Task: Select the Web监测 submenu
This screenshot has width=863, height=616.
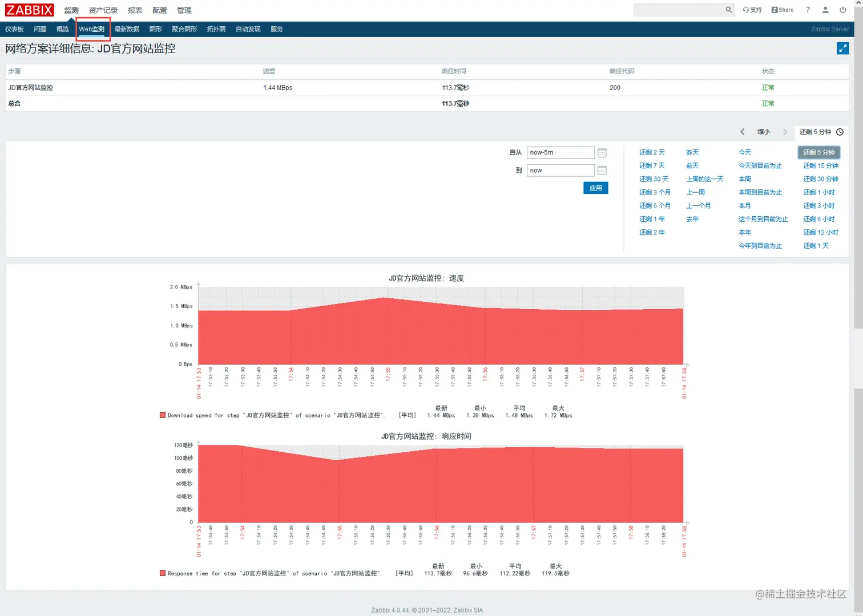Action: (x=92, y=29)
